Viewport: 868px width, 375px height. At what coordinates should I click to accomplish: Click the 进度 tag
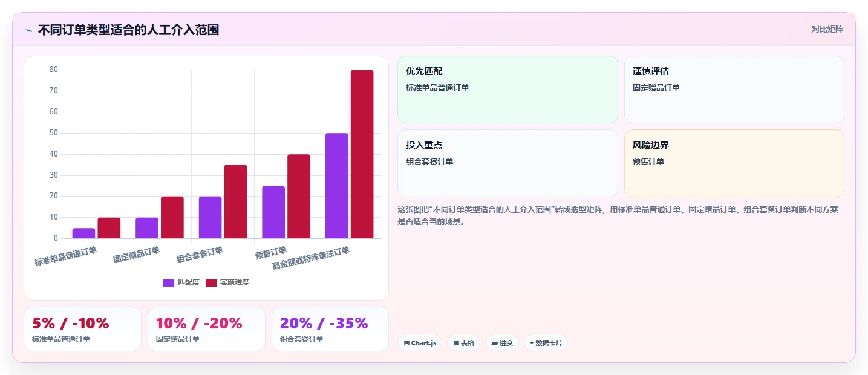[502, 343]
